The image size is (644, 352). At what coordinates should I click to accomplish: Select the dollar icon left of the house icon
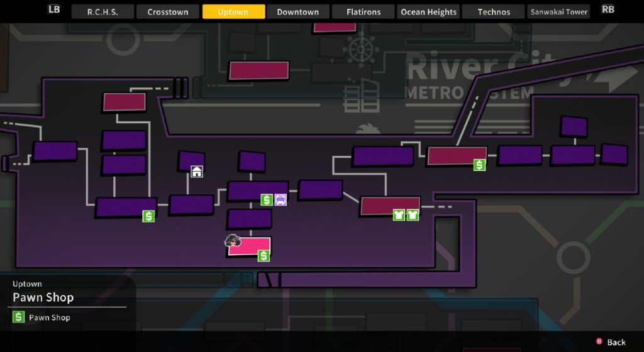click(x=148, y=216)
